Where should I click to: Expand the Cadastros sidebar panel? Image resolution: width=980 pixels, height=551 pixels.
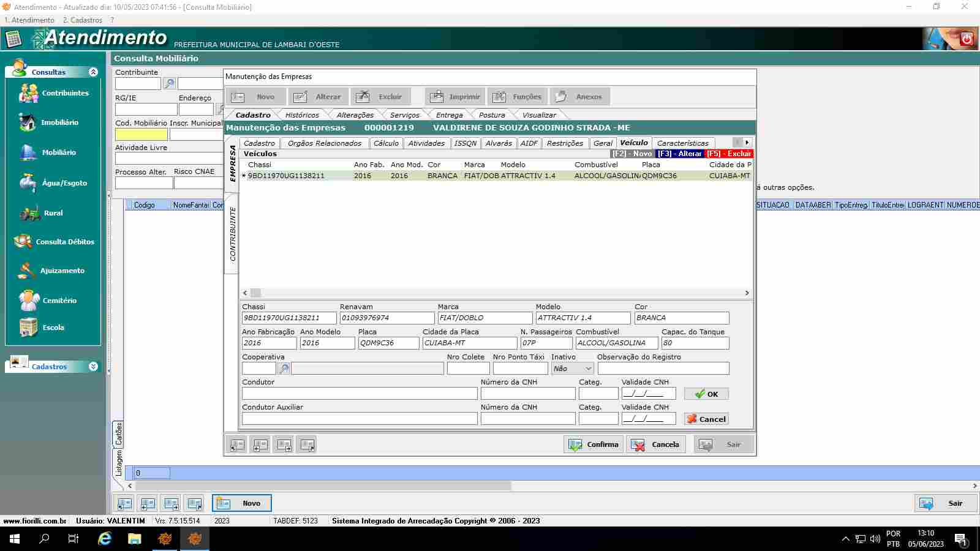coord(93,367)
